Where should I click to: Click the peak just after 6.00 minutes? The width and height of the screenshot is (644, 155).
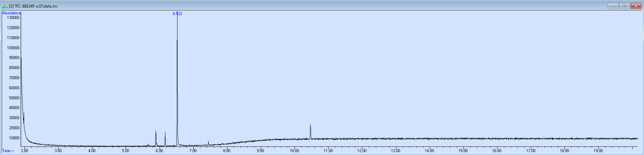point(165,139)
